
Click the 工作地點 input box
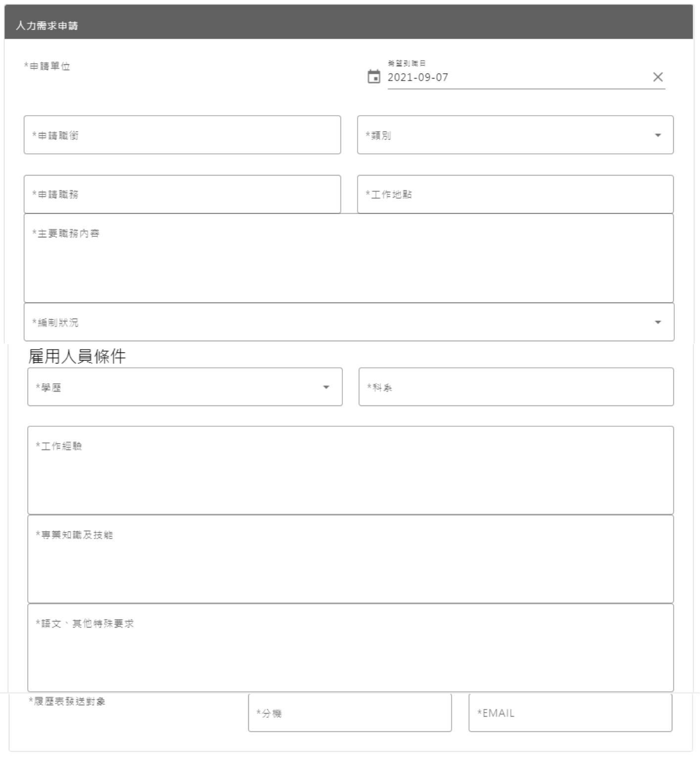(x=514, y=194)
